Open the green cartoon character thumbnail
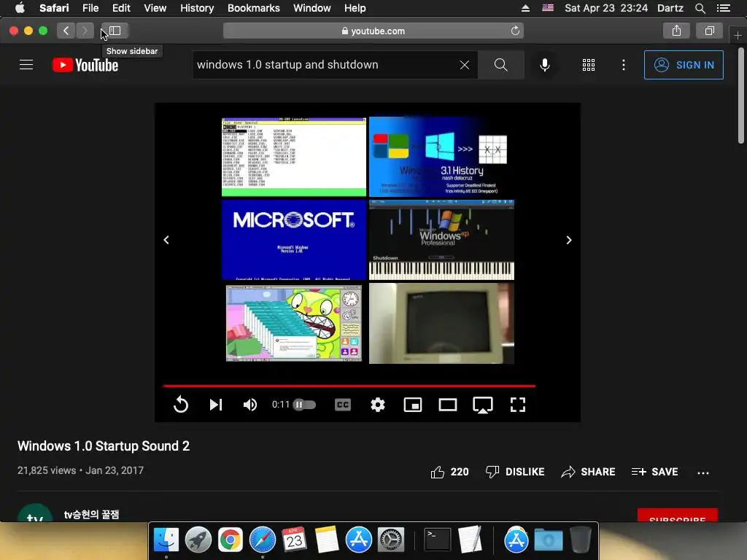This screenshot has width=747, height=560. point(294,323)
